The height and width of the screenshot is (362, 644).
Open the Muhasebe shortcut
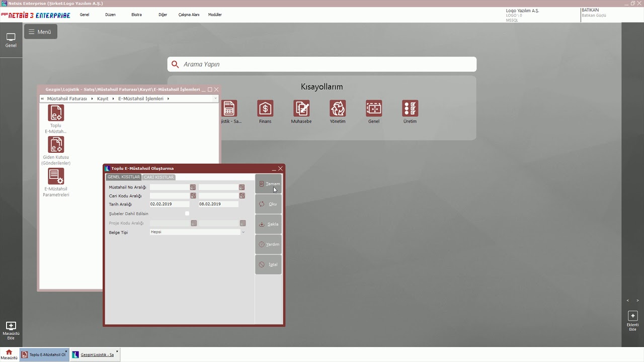point(301,108)
